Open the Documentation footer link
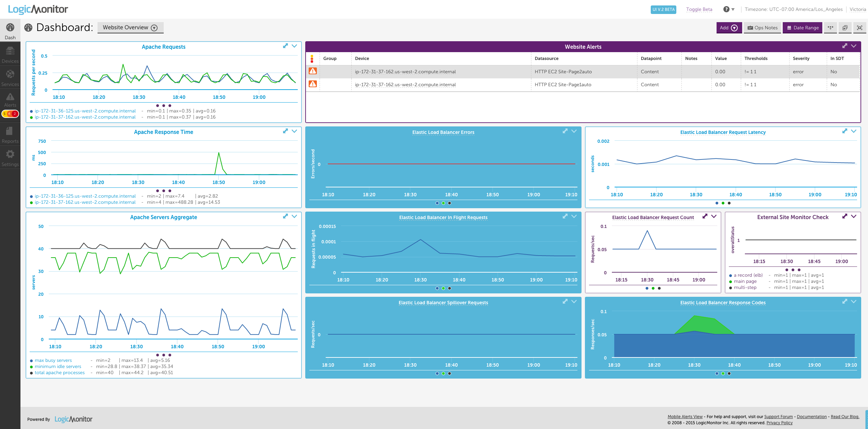868x429 pixels. point(811,417)
